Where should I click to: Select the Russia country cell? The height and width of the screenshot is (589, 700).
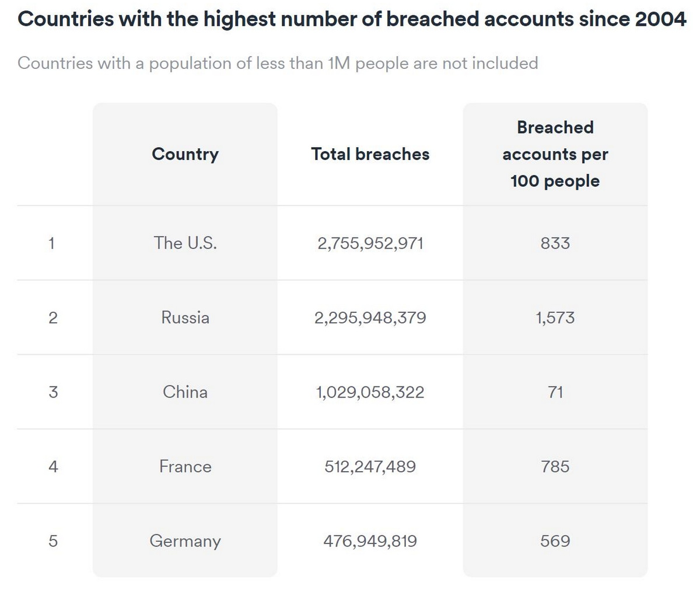pos(185,318)
